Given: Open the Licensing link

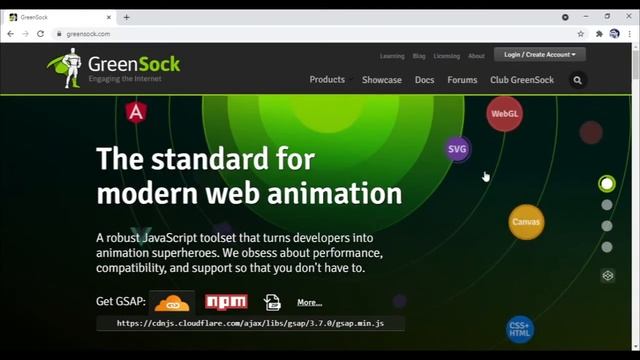Looking at the screenshot, I should (447, 56).
